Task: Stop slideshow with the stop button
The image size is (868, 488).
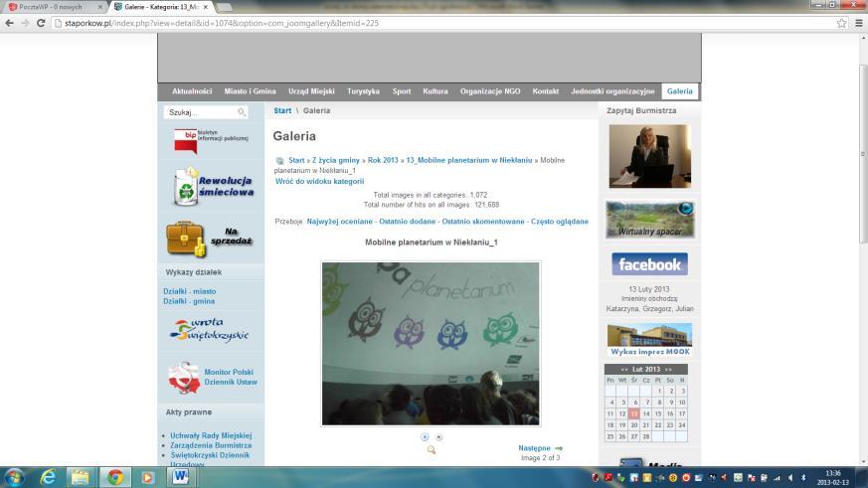Action: tap(439, 437)
